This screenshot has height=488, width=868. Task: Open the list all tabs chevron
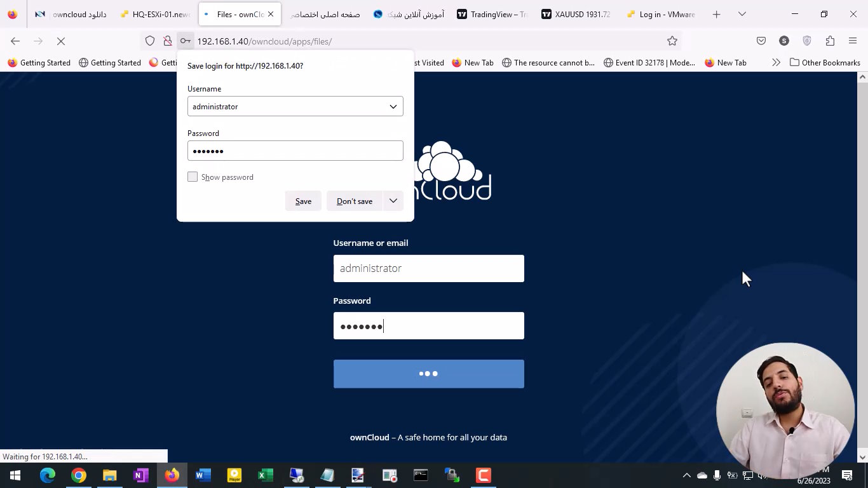point(742,14)
